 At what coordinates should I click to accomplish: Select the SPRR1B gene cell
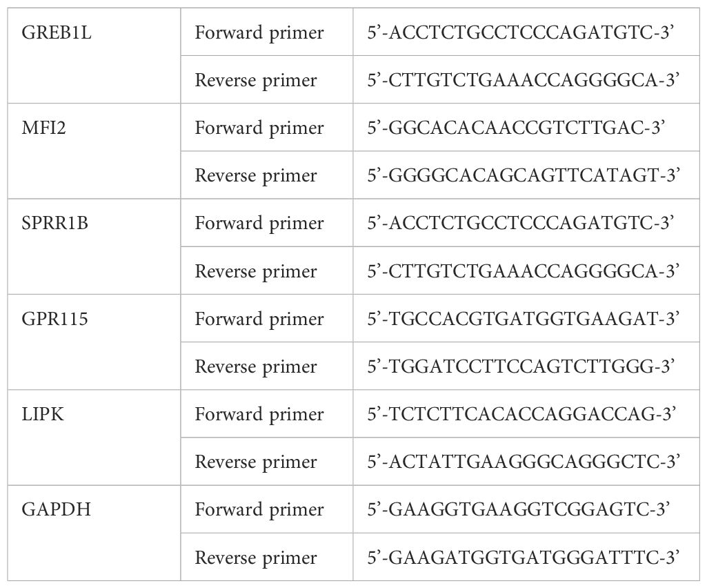click(x=94, y=246)
